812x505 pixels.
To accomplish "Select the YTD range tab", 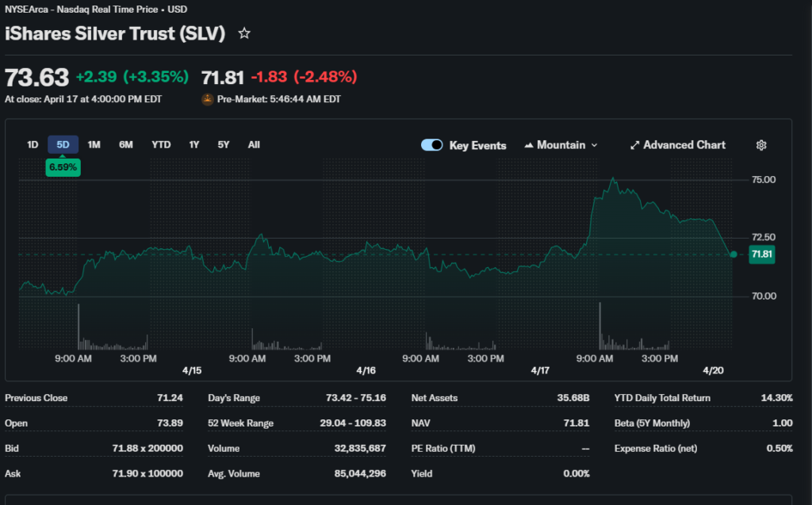I will (161, 144).
